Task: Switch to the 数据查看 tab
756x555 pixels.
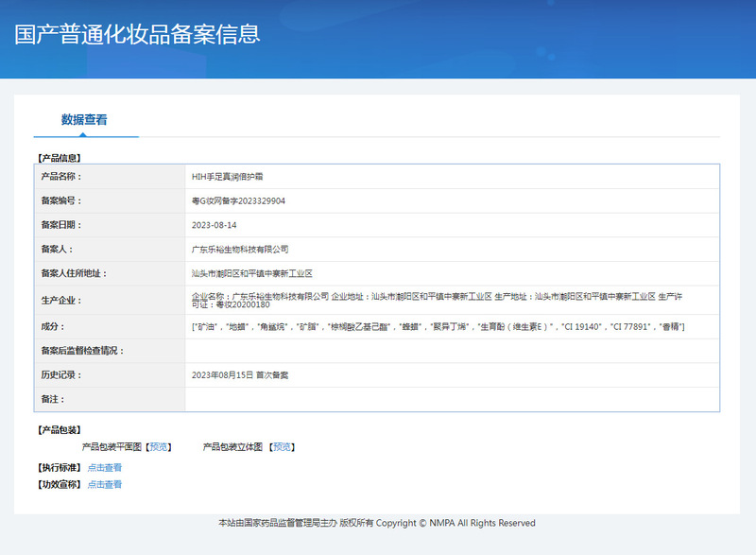Action: pyautogui.click(x=84, y=120)
